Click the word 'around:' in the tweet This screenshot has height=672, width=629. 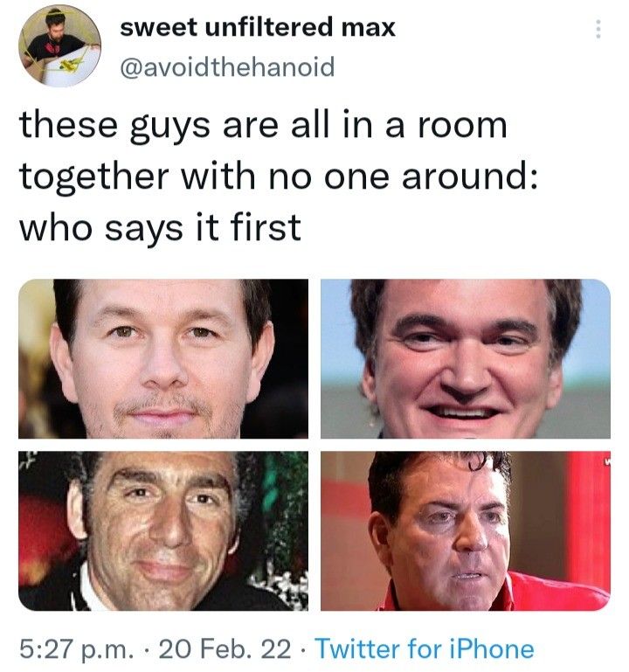click(470, 177)
